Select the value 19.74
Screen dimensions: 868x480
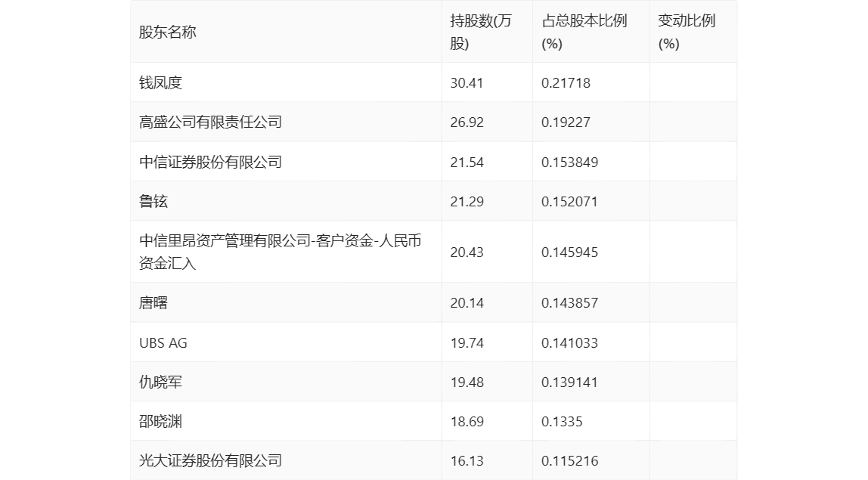tap(467, 342)
